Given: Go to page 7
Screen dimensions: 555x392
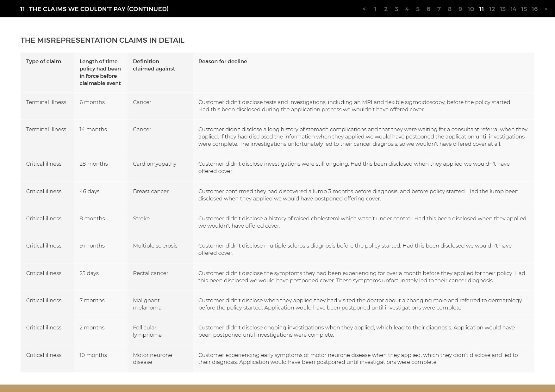Looking at the screenshot, I should click(x=439, y=9).
